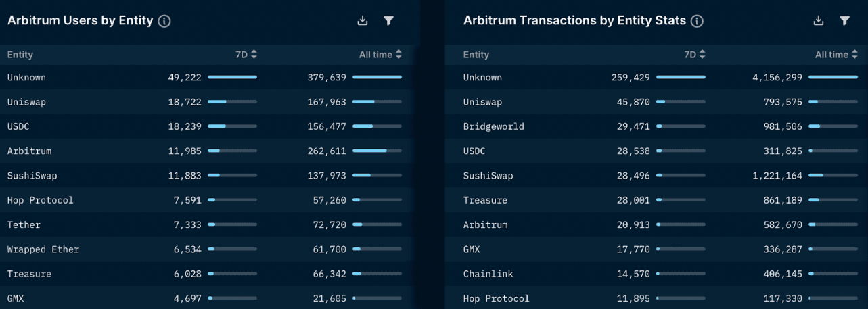Click Unknown's 7D bar in Users table
This screenshot has height=309, width=868.
tap(232, 78)
